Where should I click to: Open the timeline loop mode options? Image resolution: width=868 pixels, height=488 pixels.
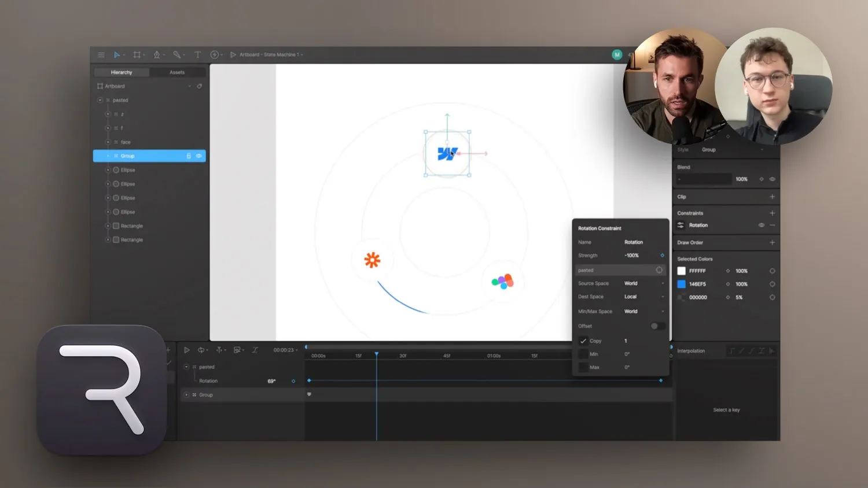203,350
